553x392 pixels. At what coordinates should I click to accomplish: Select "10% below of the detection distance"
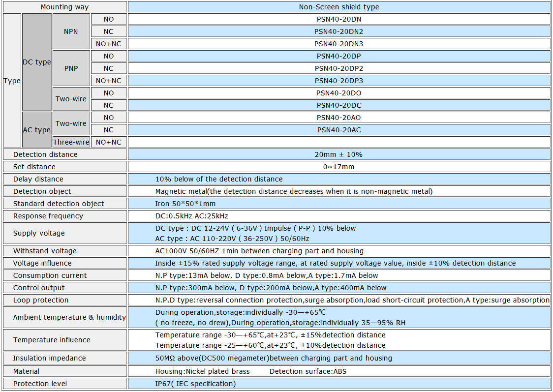coord(219,179)
